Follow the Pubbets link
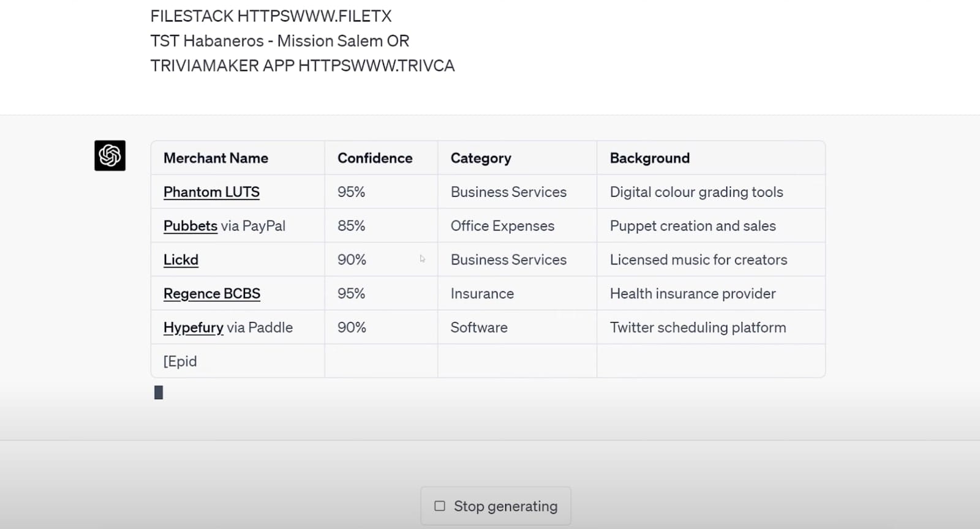 [190, 226]
